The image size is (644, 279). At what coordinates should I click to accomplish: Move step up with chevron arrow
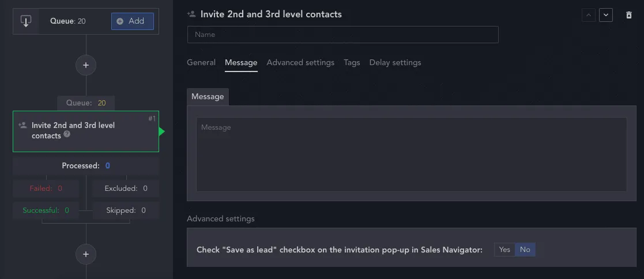(589, 15)
